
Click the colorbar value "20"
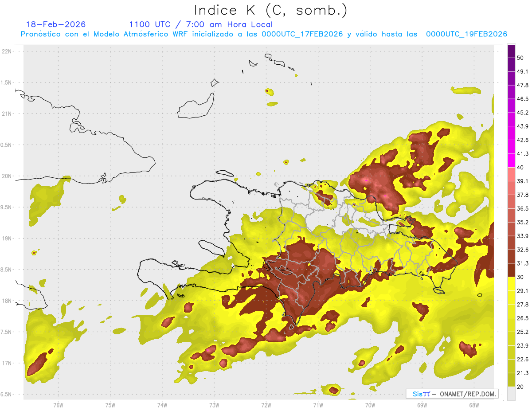(520, 387)
